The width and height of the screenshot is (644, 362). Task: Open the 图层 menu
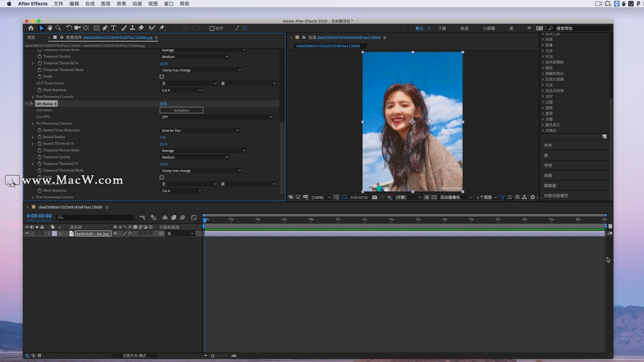106,4
